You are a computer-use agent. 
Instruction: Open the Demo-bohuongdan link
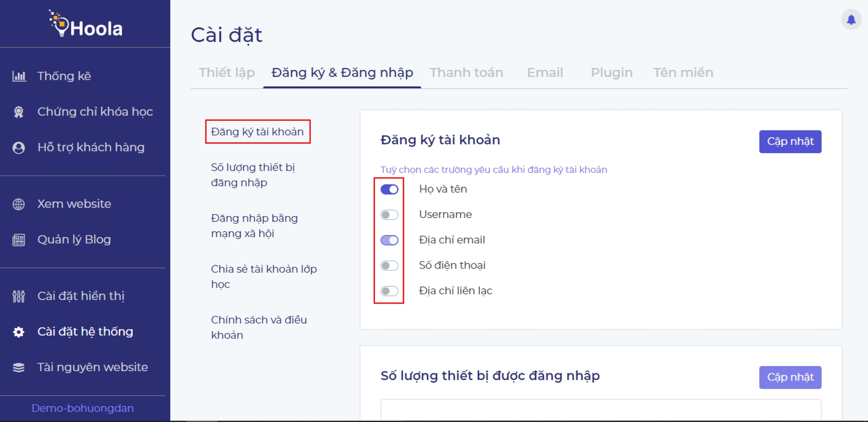(83, 408)
